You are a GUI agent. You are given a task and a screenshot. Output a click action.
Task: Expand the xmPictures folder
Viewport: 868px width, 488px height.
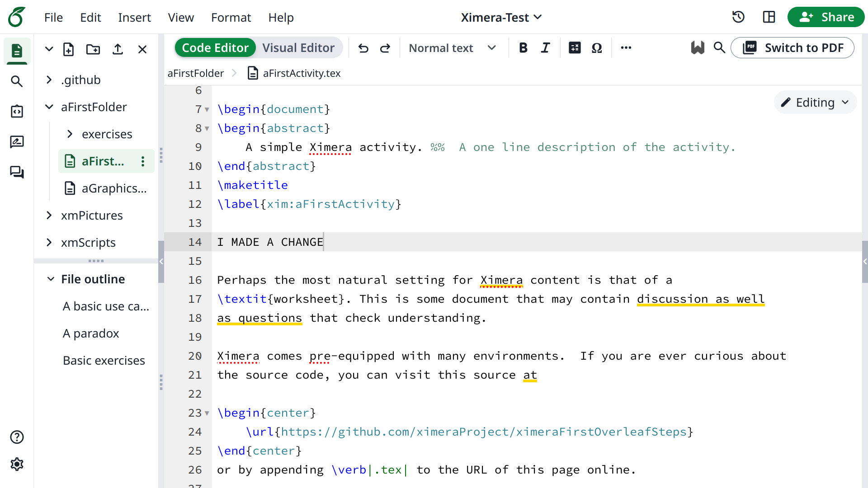pyautogui.click(x=49, y=216)
